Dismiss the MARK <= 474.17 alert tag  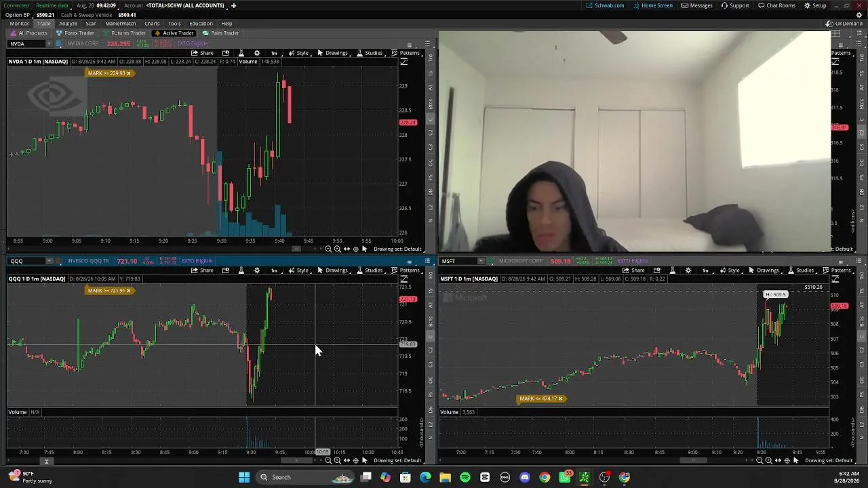[560, 399]
